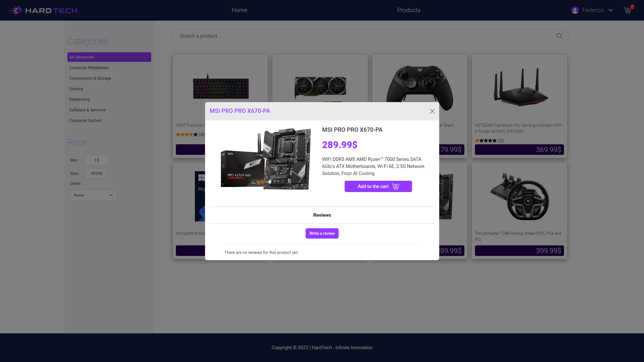
Task: Click the dialog title MSI PRO PRO X670-PA
Action: point(240,111)
